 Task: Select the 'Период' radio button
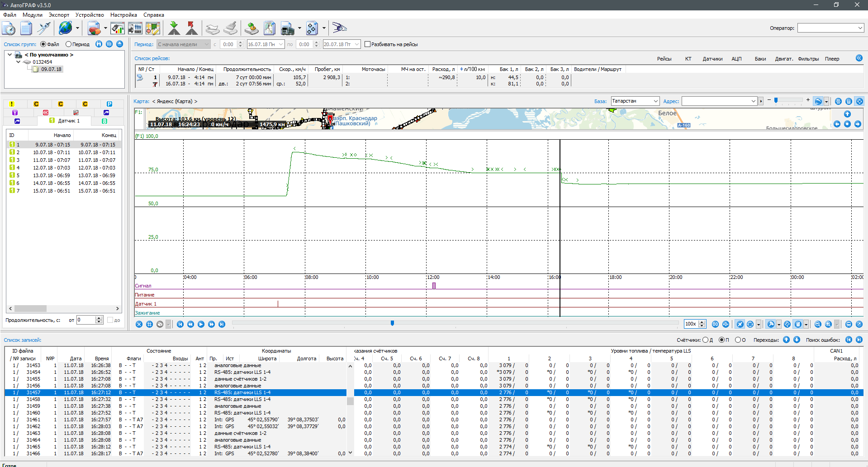click(69, 44)
